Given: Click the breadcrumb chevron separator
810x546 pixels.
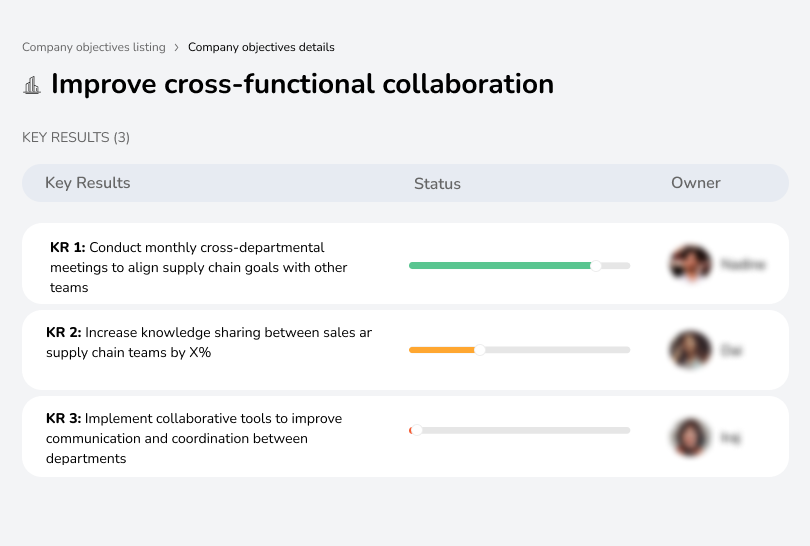Looking at the screenshot, I should (x=177, y=48).
